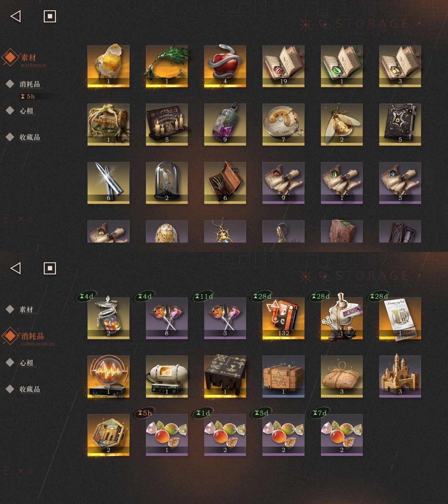Switch to 消耗品 tab in upper panel

29,84
